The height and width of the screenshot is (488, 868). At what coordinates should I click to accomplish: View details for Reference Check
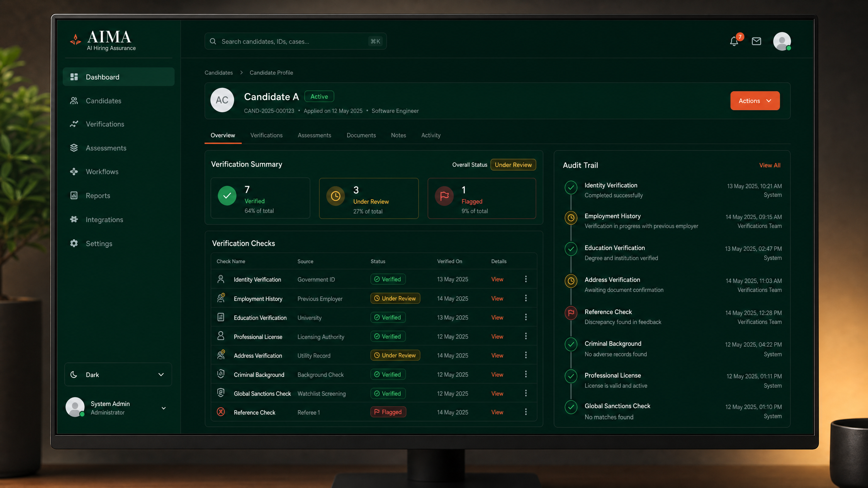coord(497,412)
